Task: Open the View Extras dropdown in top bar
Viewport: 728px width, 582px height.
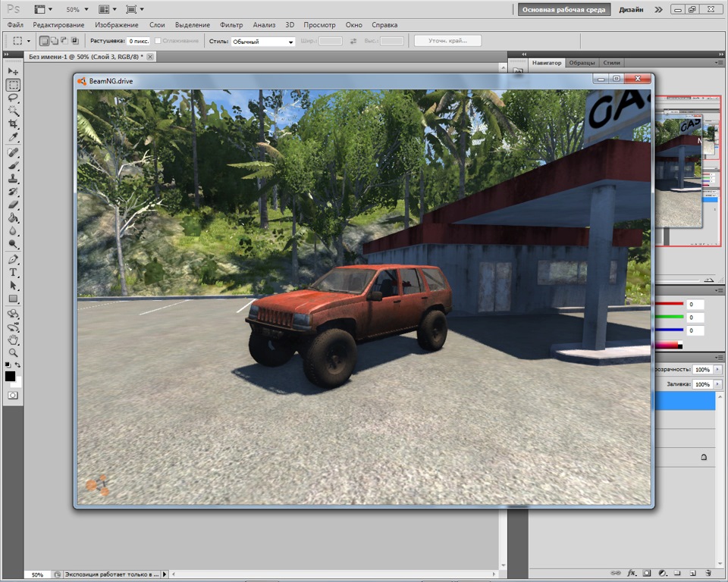Action: pos(43,9)
